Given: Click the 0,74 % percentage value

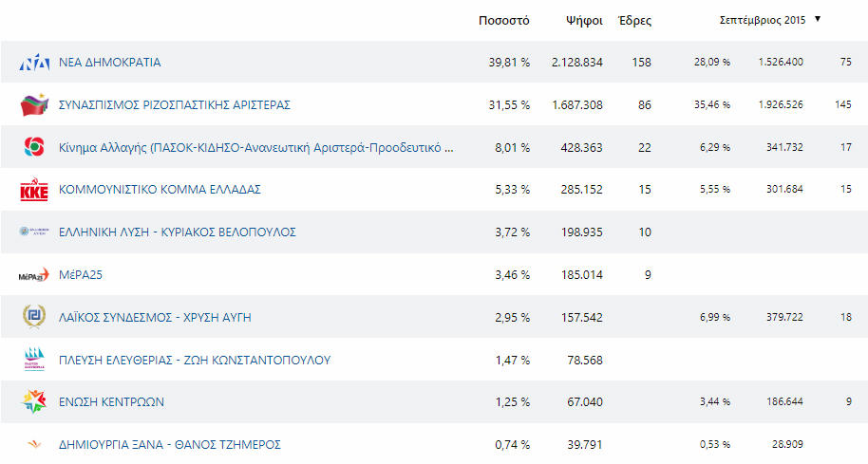Looking at the screenshot, I should coord(512,445).
